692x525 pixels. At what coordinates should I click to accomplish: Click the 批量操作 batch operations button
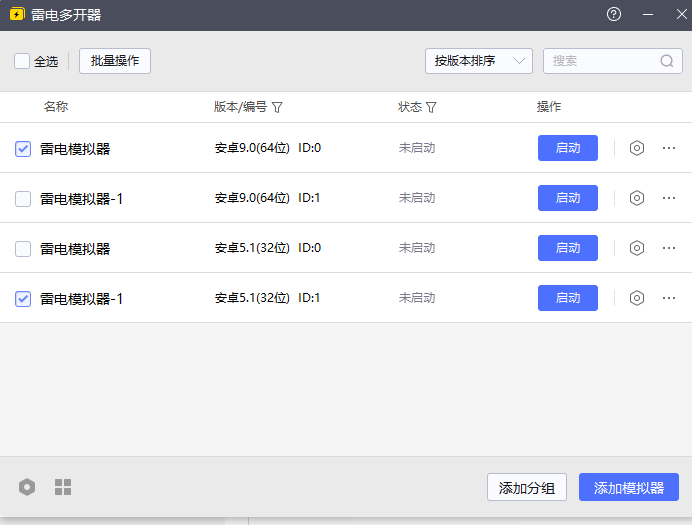point(115,61)
